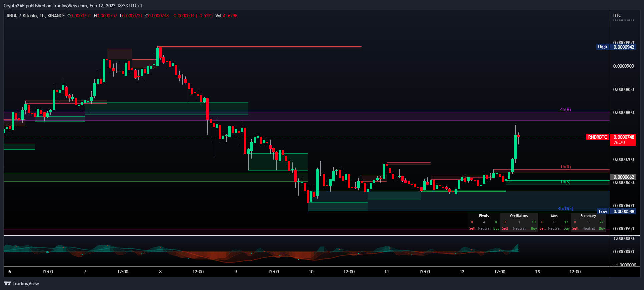The height and width of the screenshot is (290, 644).
Task: Click the 1h(R) resistance zone label
Action: (x=565, y=167)
